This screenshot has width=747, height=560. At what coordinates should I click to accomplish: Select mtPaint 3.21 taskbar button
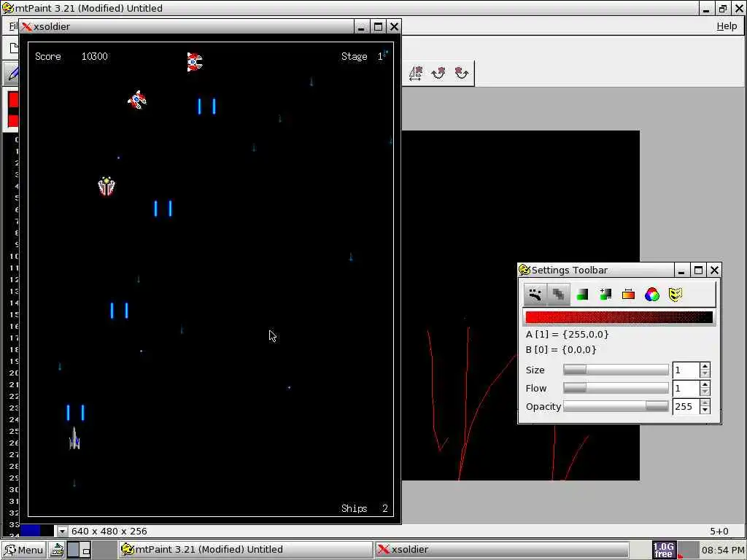coord(245,550)
